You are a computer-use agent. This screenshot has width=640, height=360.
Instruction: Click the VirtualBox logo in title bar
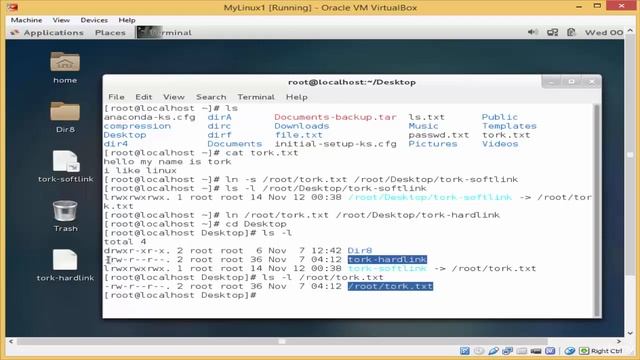coord(13,7)
